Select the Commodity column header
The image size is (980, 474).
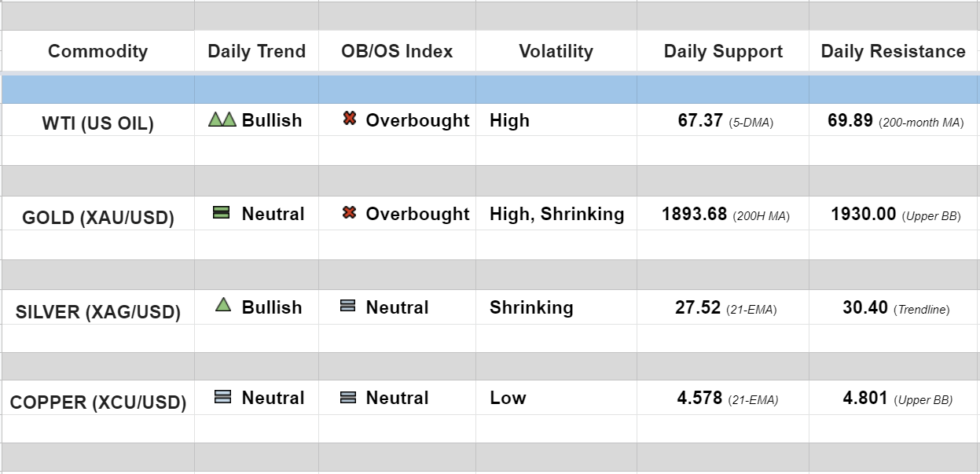click(97, 52)
